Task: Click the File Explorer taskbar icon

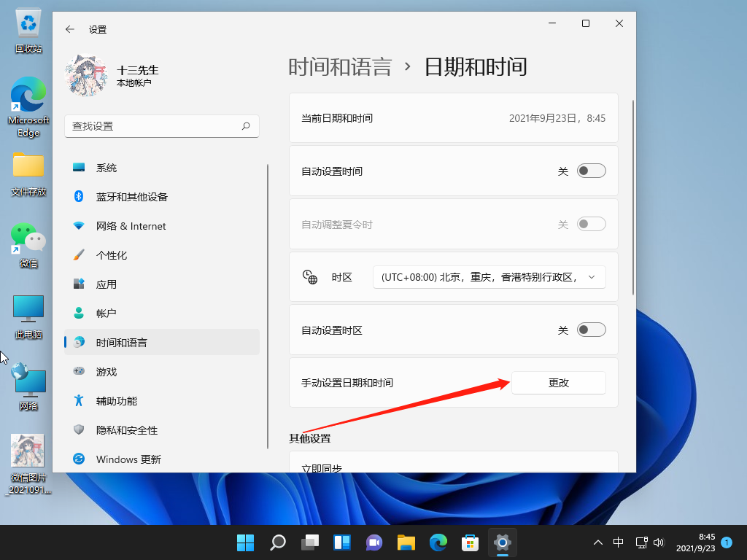Action: (406, 542)
